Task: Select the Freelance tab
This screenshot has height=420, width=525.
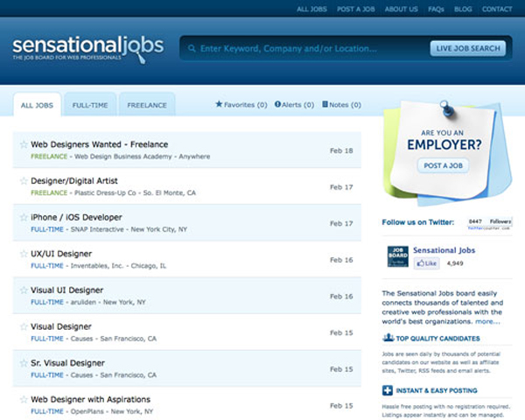Action: click(146, 105)
